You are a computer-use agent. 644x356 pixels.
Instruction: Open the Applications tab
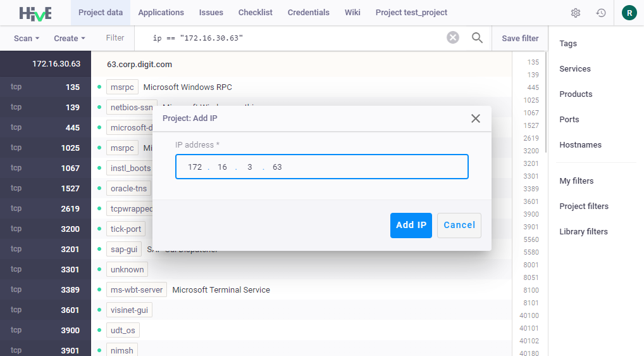(x=161, y=13)
